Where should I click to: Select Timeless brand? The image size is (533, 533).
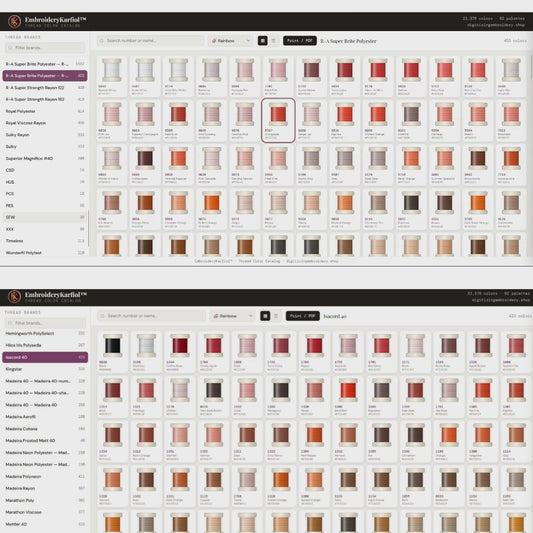click(x=45, y=241)
